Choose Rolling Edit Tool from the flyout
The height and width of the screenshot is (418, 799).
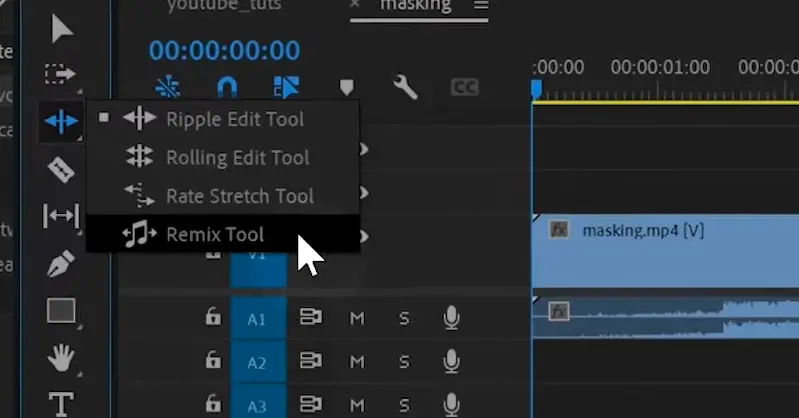point(237,157)
